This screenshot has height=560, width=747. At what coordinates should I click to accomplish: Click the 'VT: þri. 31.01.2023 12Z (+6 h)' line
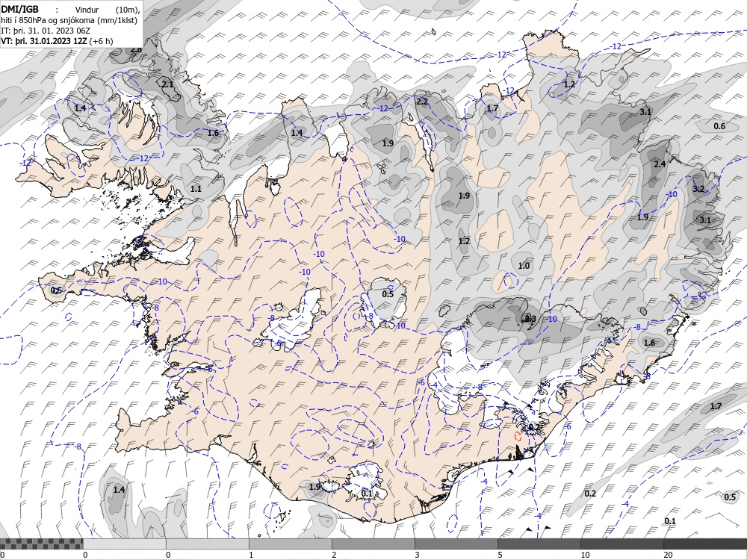pos(58,41)
